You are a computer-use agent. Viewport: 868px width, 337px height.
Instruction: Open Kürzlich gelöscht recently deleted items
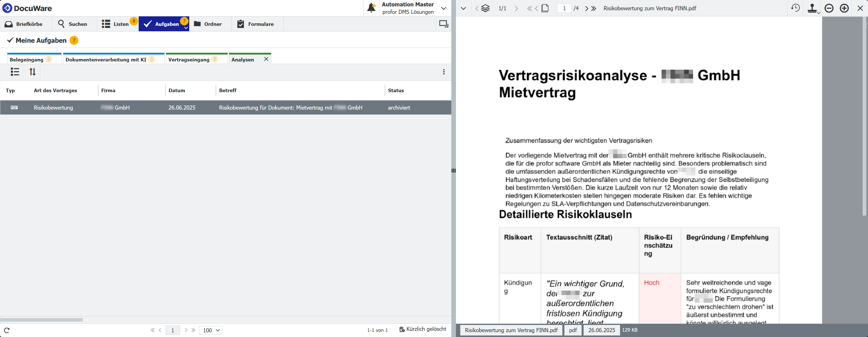tap(423, 329)
